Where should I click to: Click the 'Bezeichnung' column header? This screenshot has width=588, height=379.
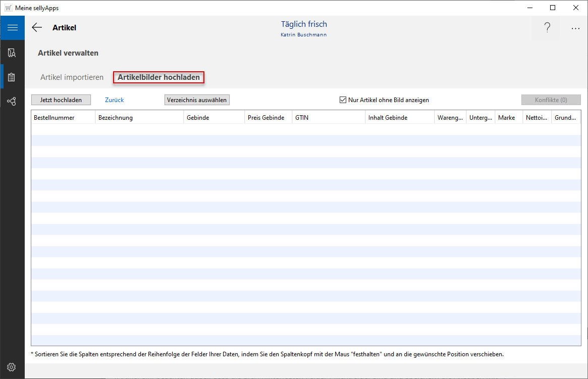click(x=116, y=118)
